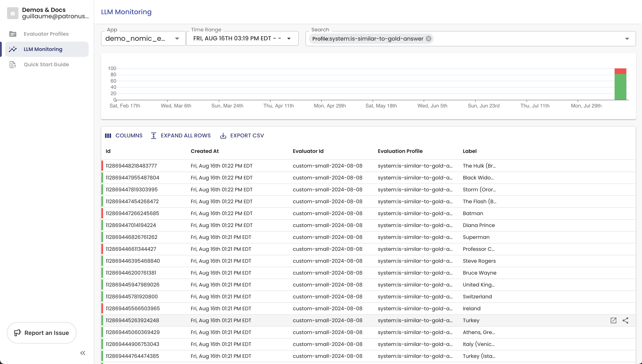Click the Columns grid icon
Viewport: 642px width, 364px height.
click(108, 135)
